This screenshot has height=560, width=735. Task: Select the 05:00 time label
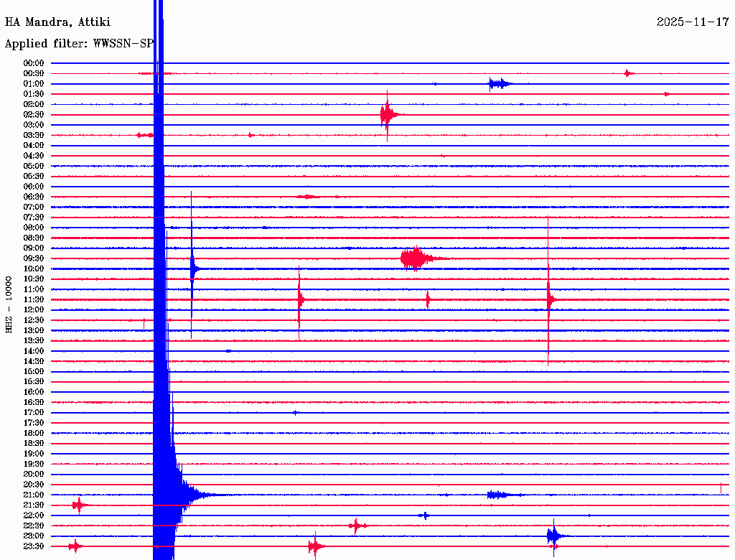click(x=34, y=166)
